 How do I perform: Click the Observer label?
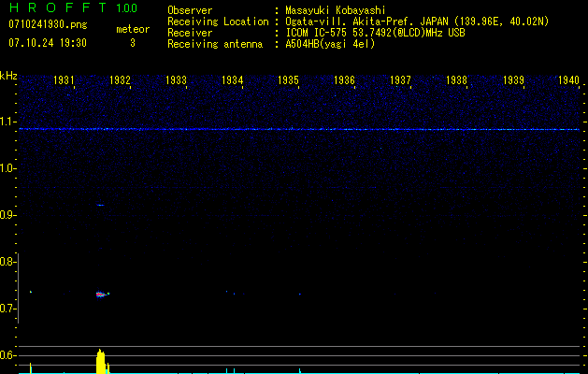pos(190,10)
